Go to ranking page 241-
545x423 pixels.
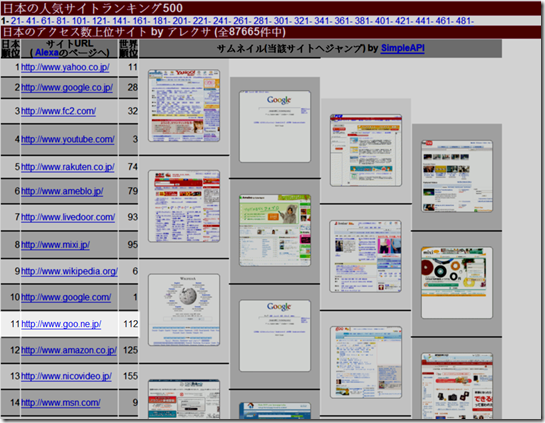click(222, 21)
